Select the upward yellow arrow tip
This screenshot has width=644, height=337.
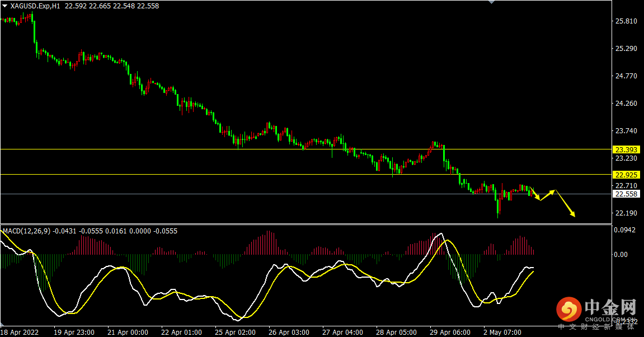(553, 191)
